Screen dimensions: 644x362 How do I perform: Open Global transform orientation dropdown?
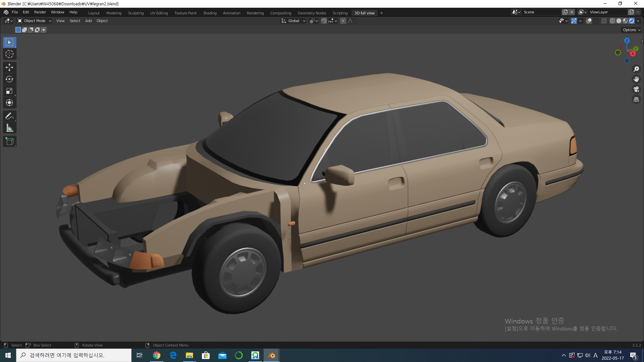click(x=293, y=21)
